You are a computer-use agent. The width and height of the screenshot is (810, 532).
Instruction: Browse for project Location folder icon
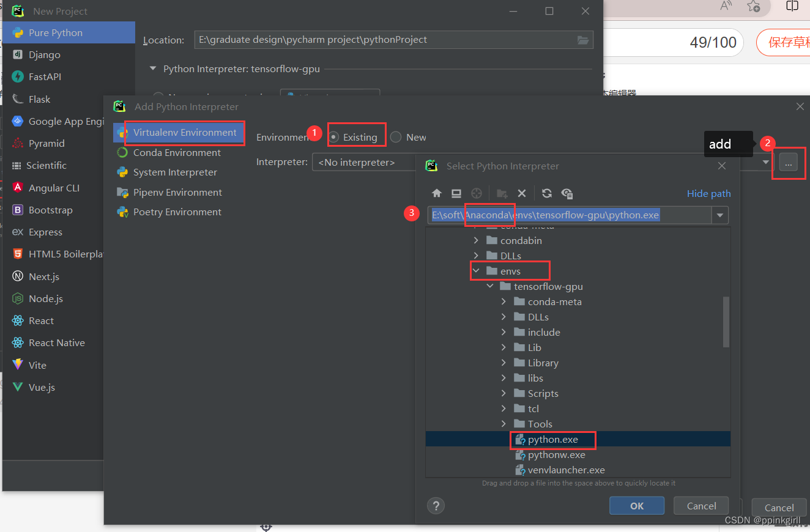pyautogui.click(x=584, y=40)
